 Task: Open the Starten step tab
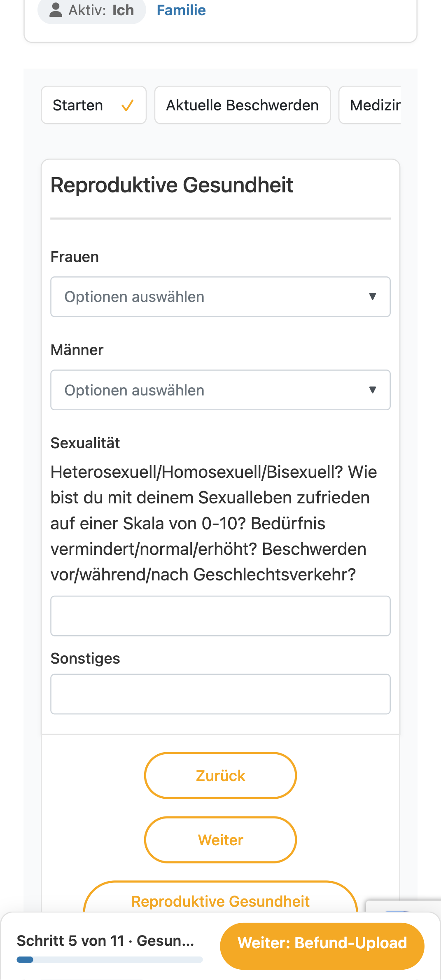click(x=94, y=105)
